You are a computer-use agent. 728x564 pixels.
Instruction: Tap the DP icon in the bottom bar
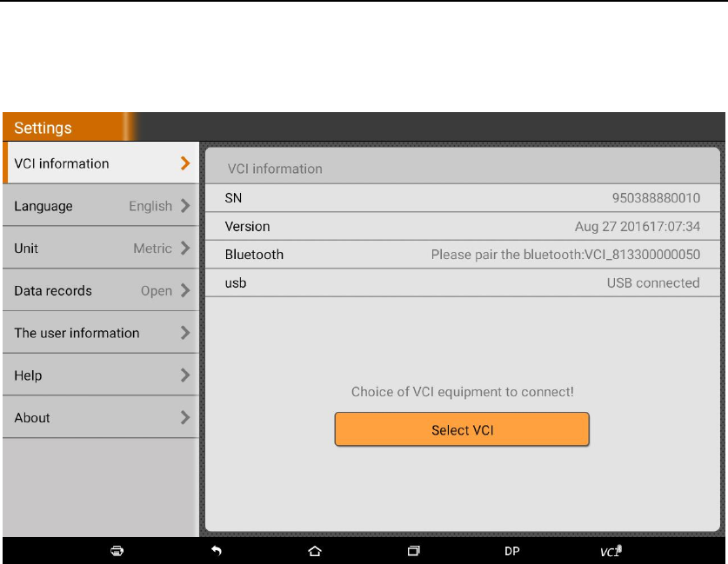pyautogui.click(x=512, y=551)
